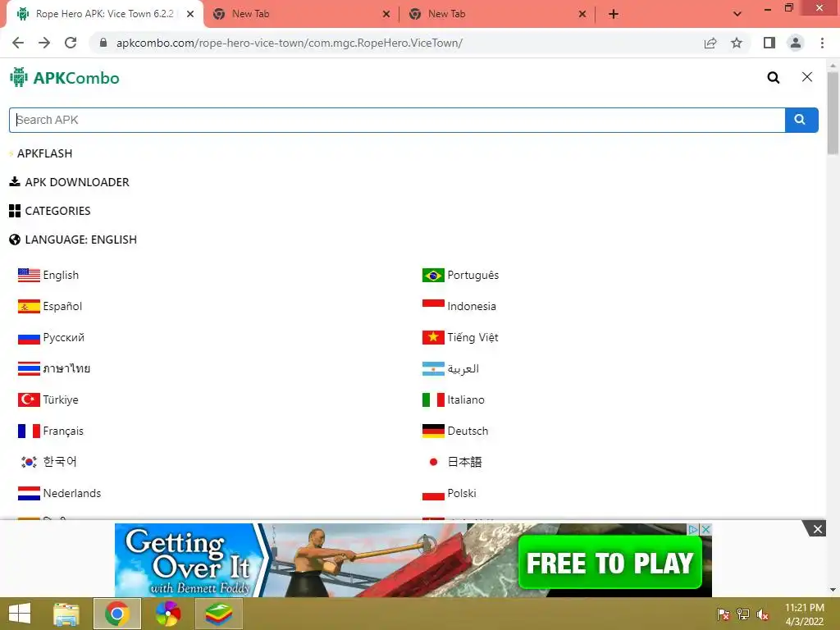This screenshot has width=840, height=630.
Task: Click the Italy flag icon
Action: tap(433, 399)
